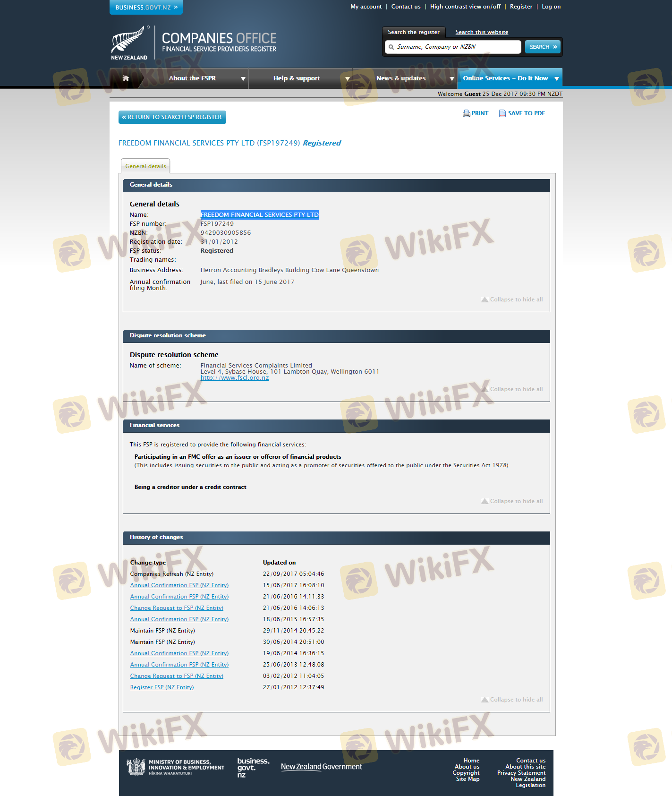Open the About the FSPR menu

pos(192,78)
